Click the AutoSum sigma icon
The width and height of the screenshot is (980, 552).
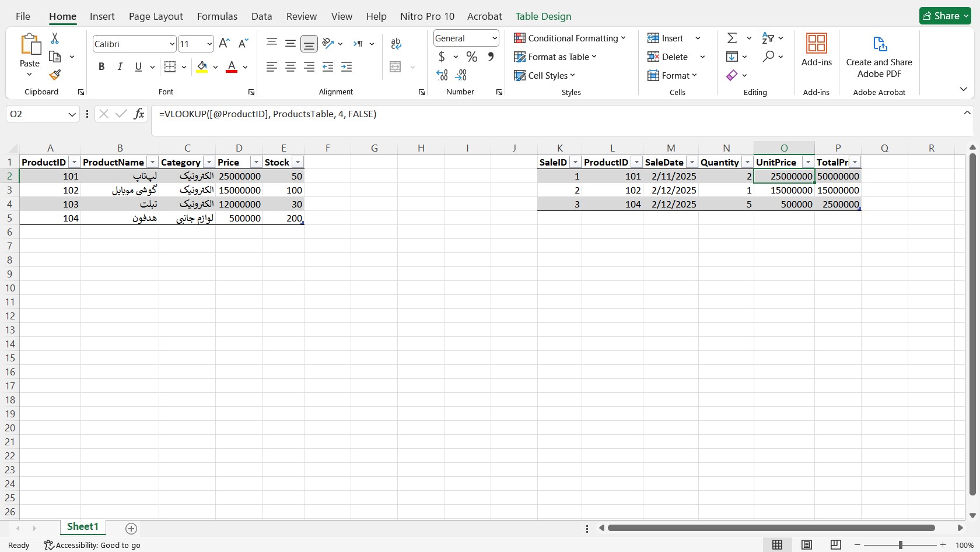coord(732,38)
